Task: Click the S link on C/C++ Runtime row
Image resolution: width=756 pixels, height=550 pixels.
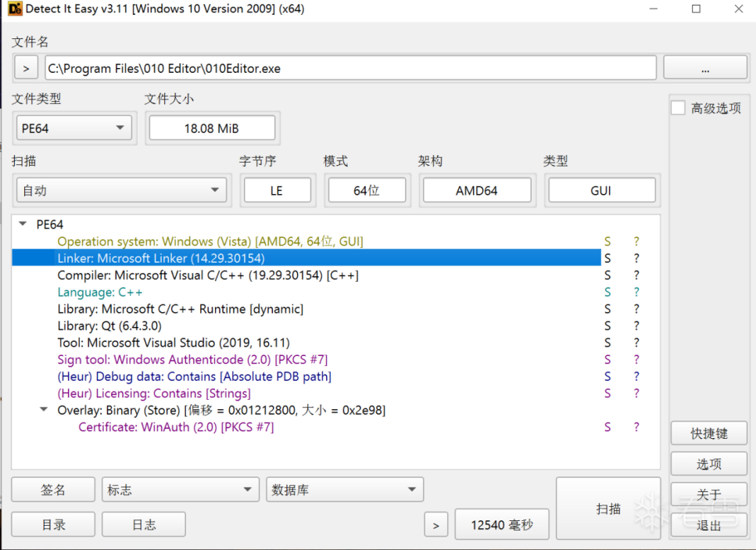Action: pyautogui.click(x=607, y=308)
